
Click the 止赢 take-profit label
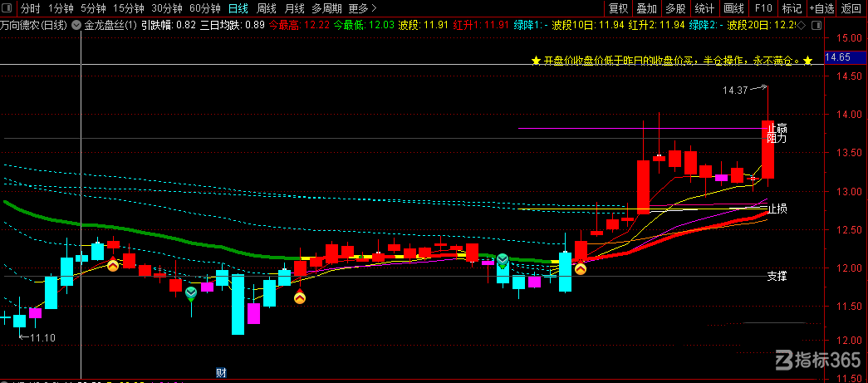tap(777, 128)
